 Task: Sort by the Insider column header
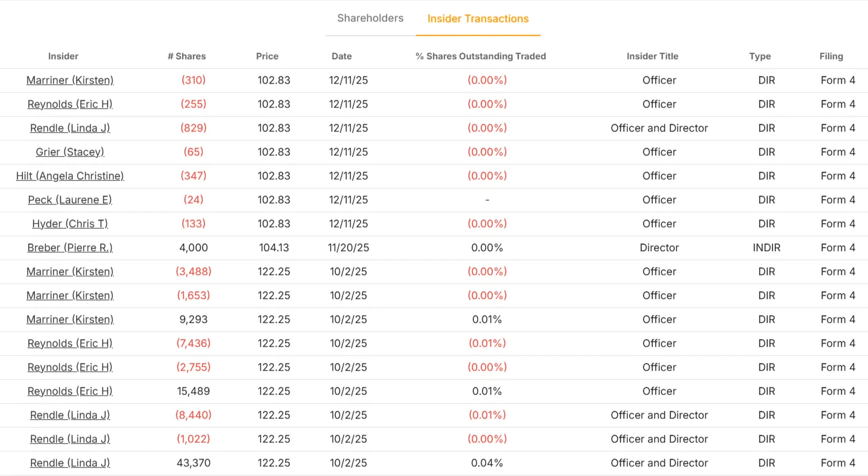point(63,56)
